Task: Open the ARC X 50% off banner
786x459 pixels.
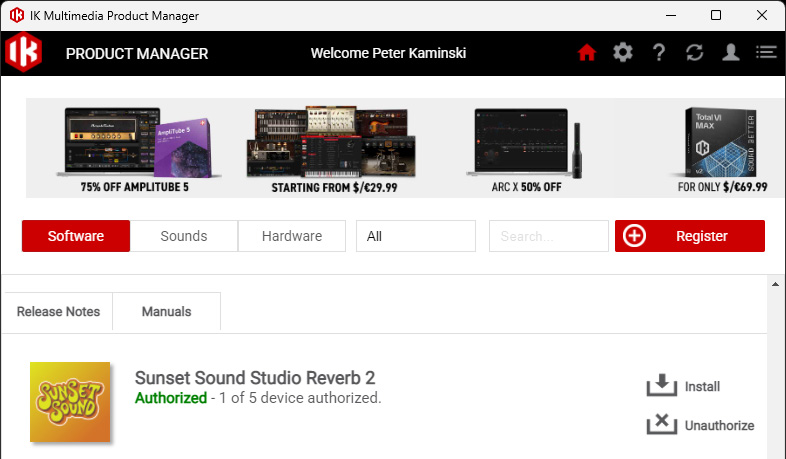Action: 526,149
